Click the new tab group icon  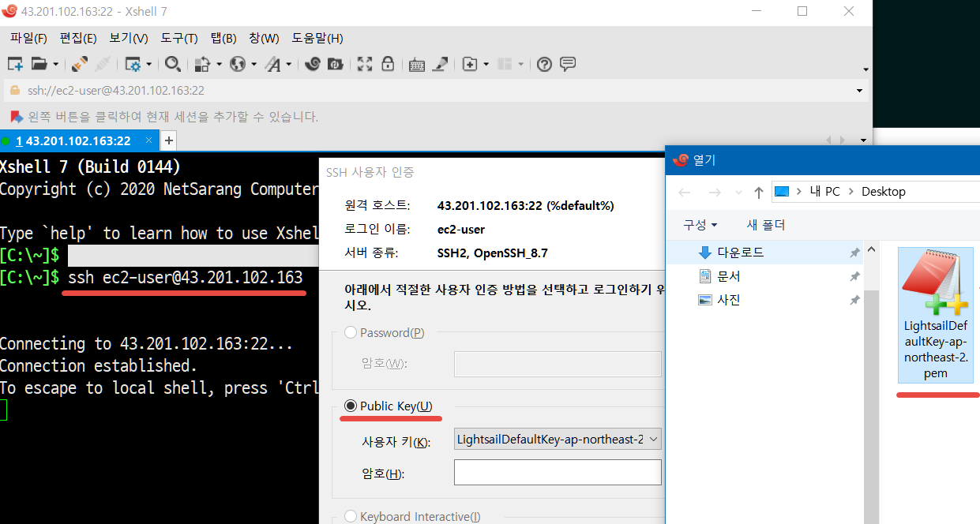click(x=470, y=65)
